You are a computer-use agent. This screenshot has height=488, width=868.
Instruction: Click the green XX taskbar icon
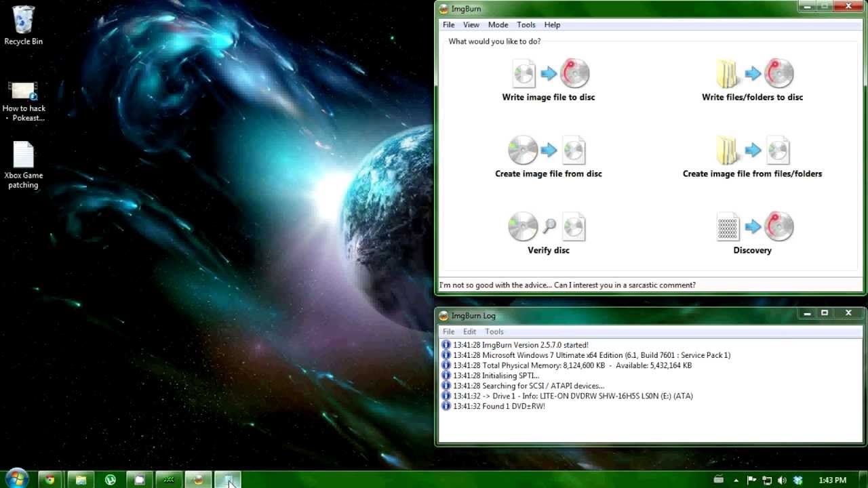tap(169, 480)
